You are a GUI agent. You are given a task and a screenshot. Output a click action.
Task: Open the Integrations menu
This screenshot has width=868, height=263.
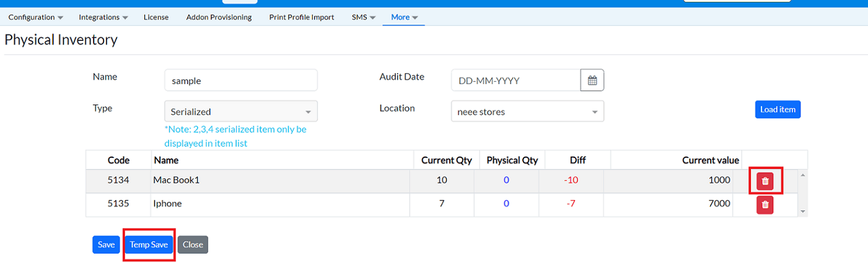coord(103,17)
